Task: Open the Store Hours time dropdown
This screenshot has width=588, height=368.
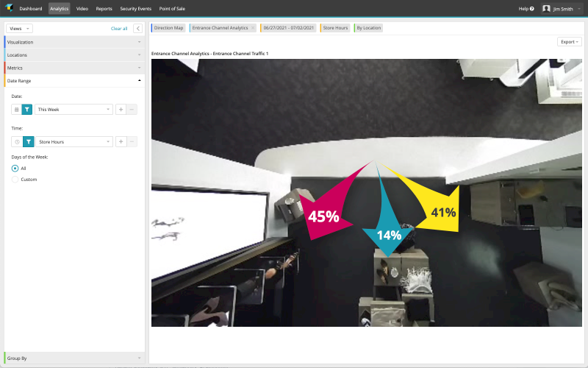Action: point(73,141)
